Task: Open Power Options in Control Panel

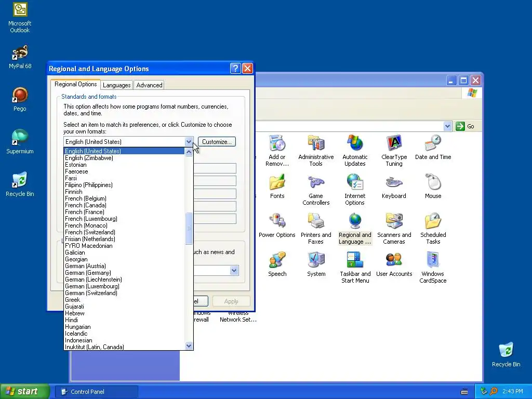Action: pyautogui.click(x=277, y=225)
